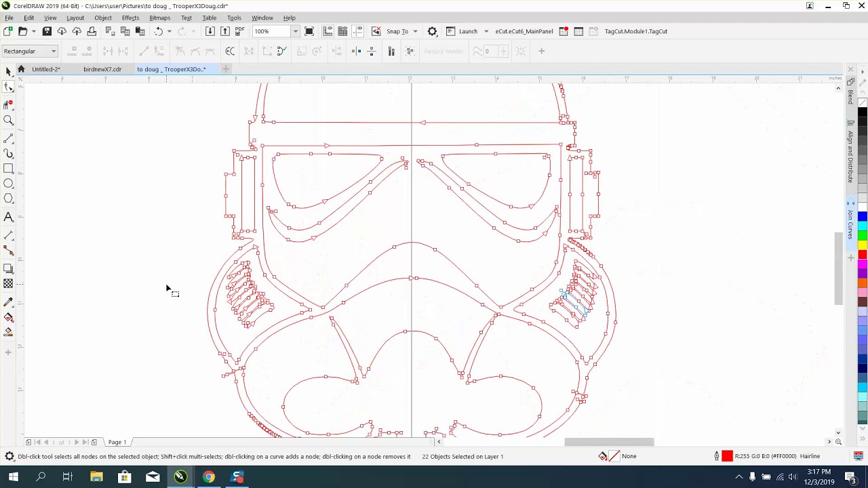Screen dimensions: 868x488
Task: Toggle color proofing in status bar
Action: point(858,456)
